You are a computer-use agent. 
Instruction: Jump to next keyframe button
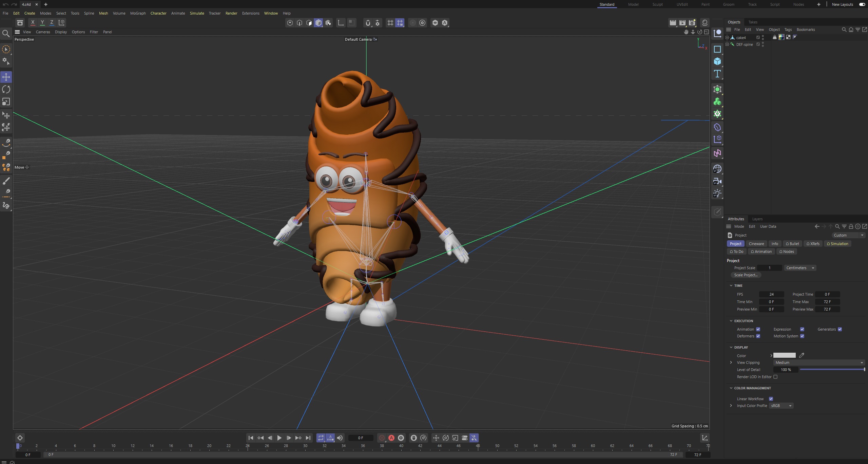(x=298, y=438)
